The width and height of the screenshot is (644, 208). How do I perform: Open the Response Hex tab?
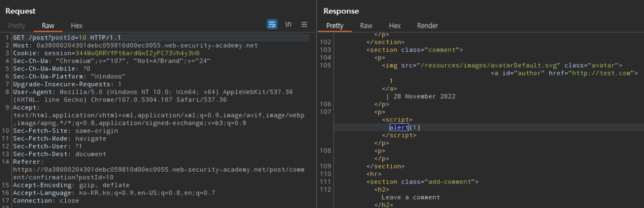394,26
